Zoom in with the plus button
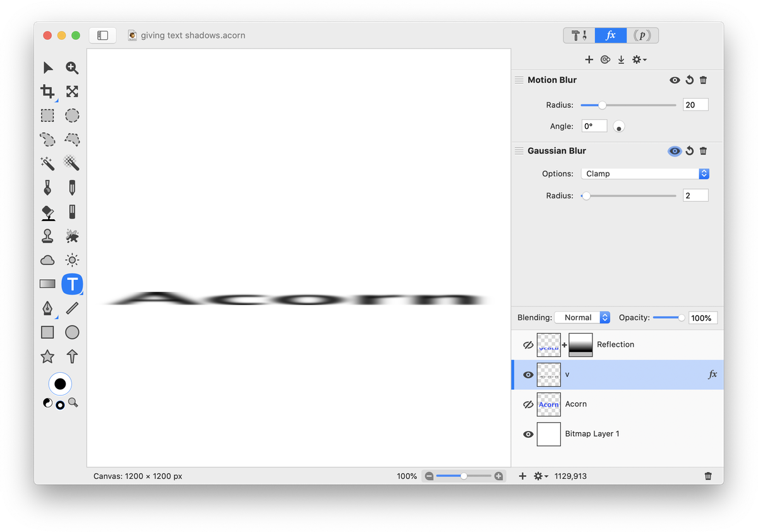This screenshot has width=758, height=532. (498, 476)
